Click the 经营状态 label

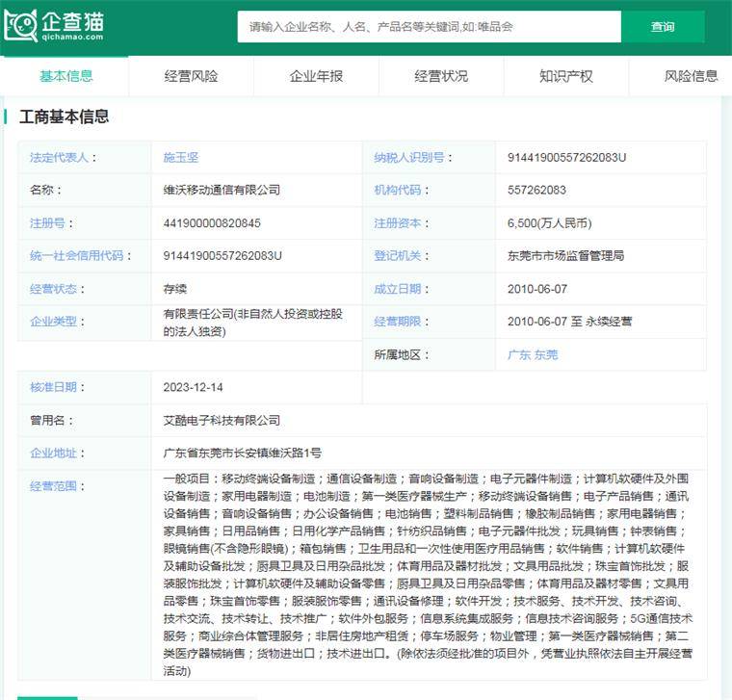click(x=53, y=289)
